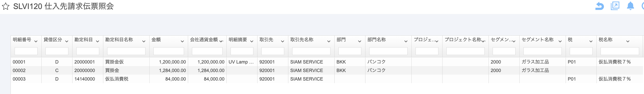This screenshot has width=644, height=94.
Task: Open the 勘定科目 column sort menu
Action: pos(98,41)
